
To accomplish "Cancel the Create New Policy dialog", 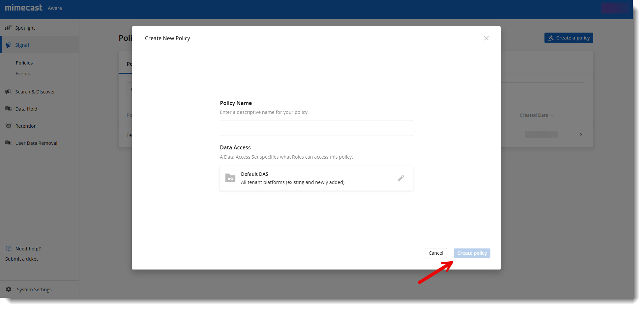I will pos(436,253).
